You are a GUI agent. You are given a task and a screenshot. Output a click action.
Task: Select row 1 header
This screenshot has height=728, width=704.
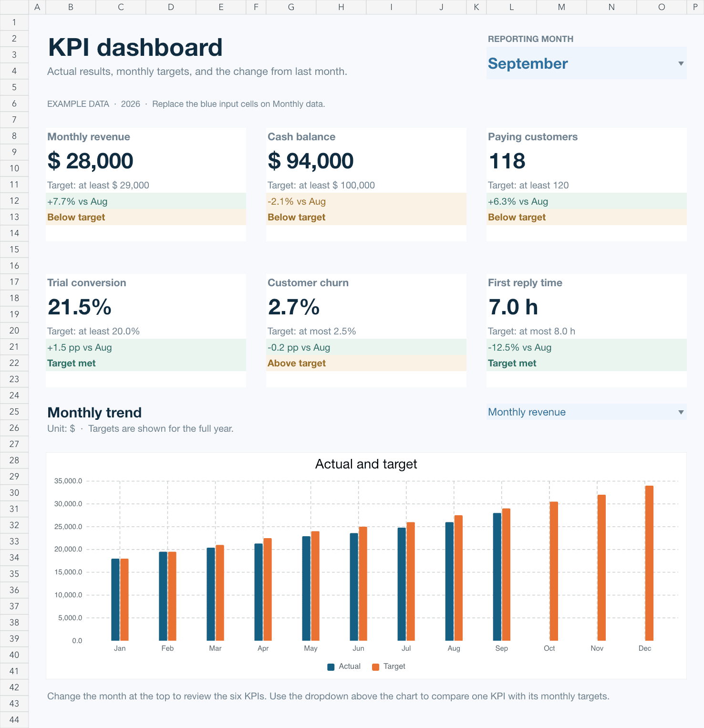[14, 22]
